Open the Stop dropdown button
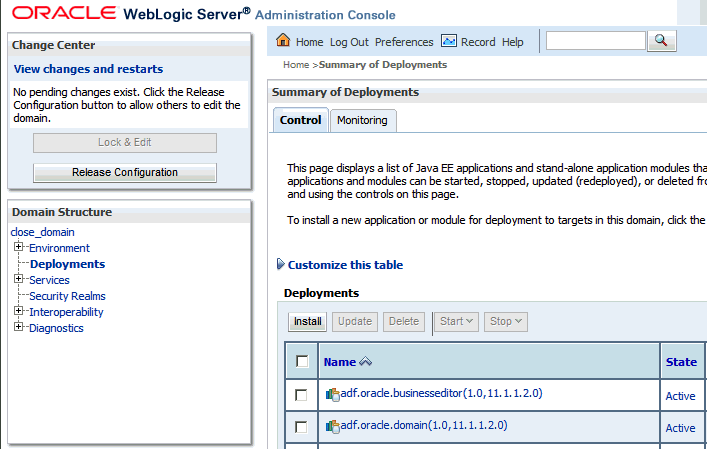707x449 pixels. pyautogui.click(x=507, y=321)
